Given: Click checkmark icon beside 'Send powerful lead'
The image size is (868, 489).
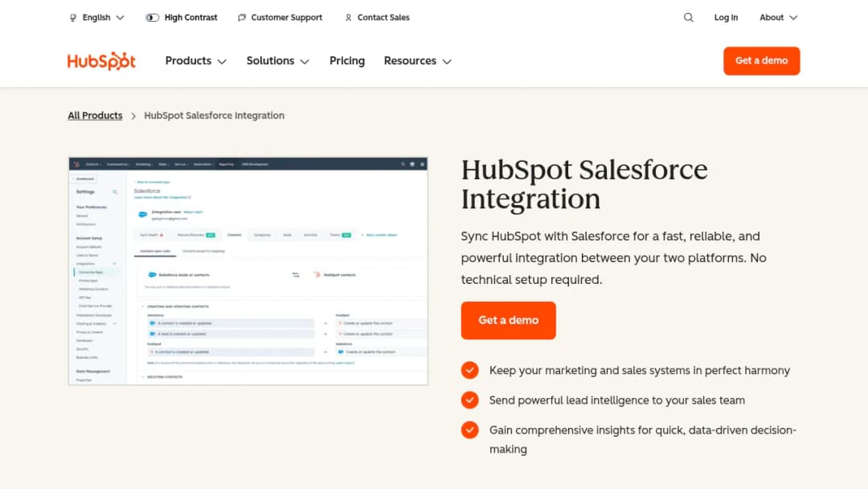Looking at the screenshot, I should [470, 400].
